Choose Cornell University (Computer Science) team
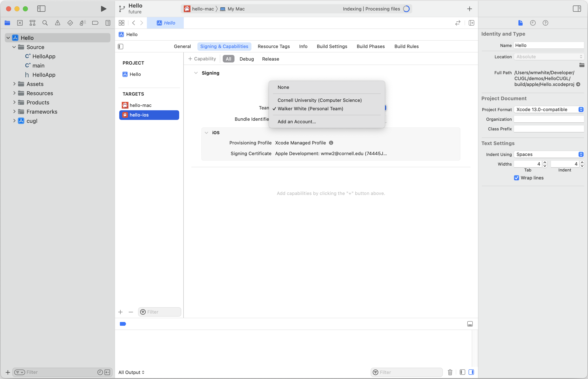This screenshot has height=379, width=588. [x=319, y=100]
